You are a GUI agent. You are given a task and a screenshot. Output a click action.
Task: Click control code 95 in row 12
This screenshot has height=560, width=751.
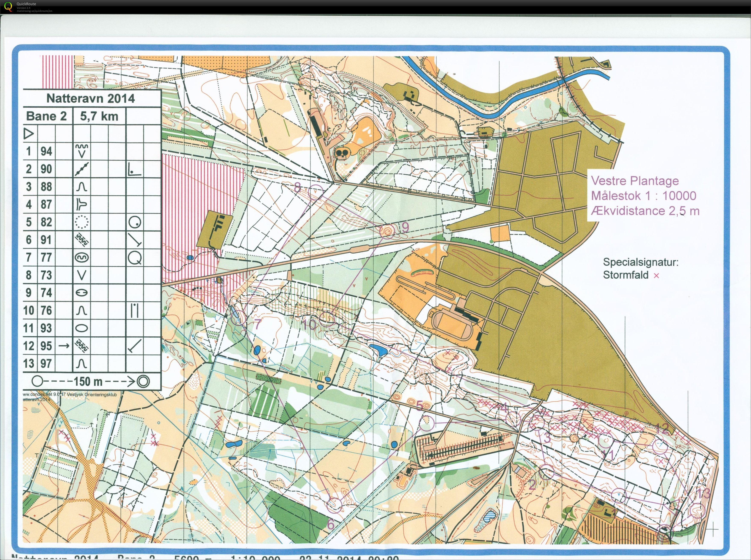pyautogui.click(x=46, y=346)
